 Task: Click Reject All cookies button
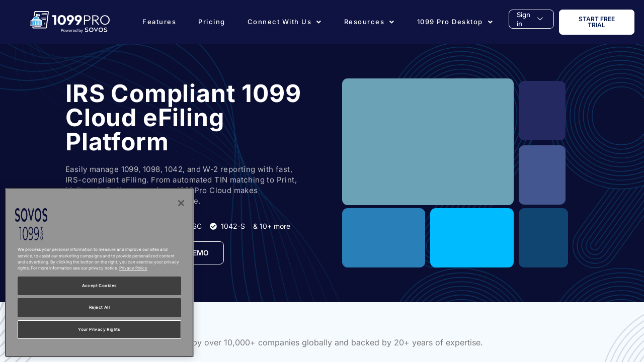(x=99, y=307)
